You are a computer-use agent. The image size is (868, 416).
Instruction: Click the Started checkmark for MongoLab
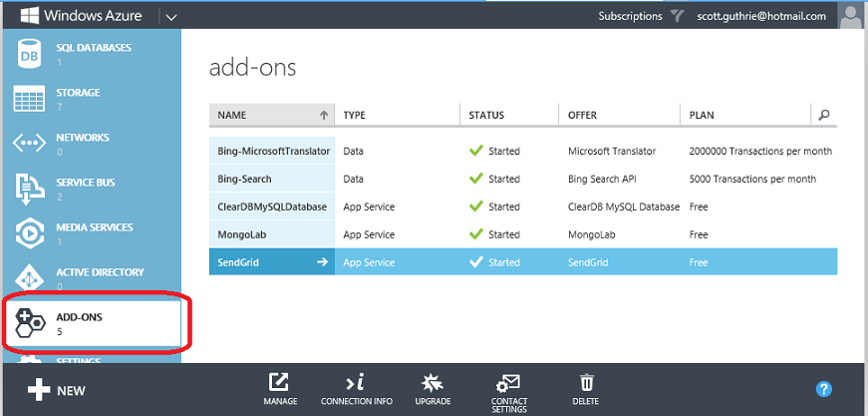tap(476, 233)
